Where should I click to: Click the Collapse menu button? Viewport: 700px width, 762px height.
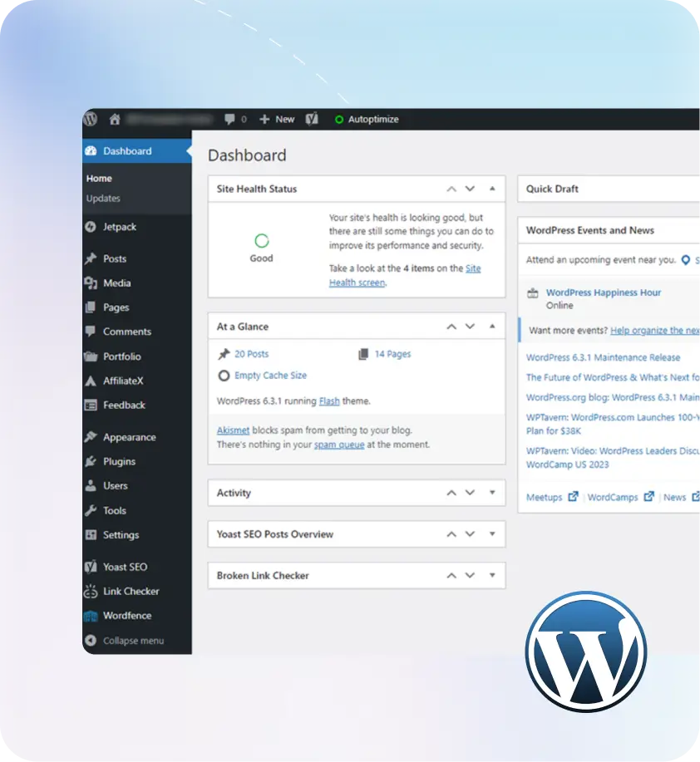point(132,641)
